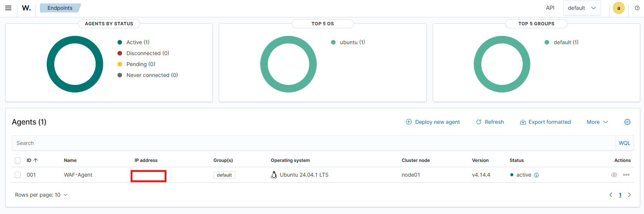
Task: Change Rows per page: 10 setting
Action: pyautogui.click(x=41, y=195)
